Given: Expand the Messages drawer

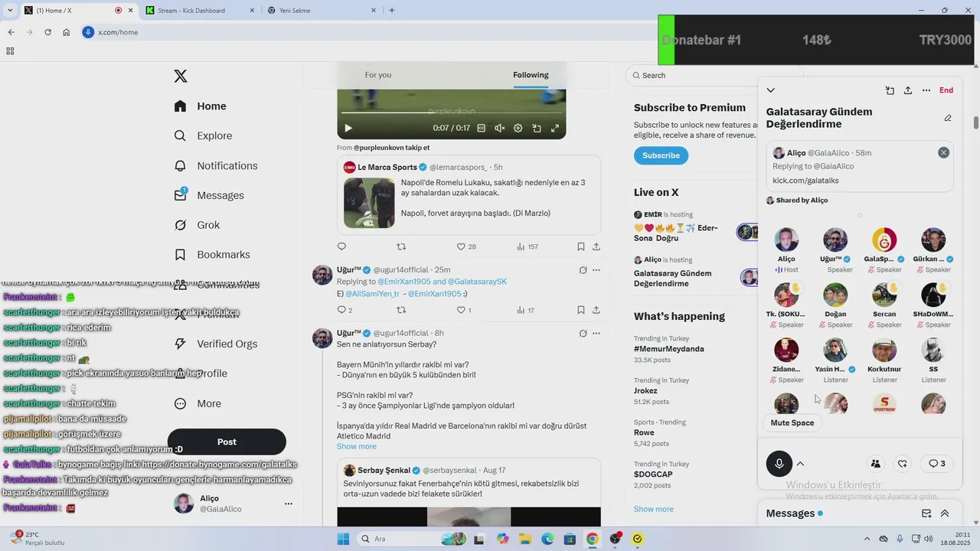Looking at the screenshot, I should [945, 514].
